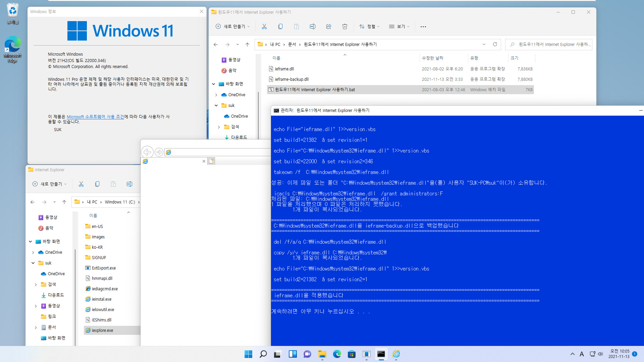Sort by 수정한 날짜 column header
Image resolution: width=644 pixels, height=362 pixels.
[433, 58]
